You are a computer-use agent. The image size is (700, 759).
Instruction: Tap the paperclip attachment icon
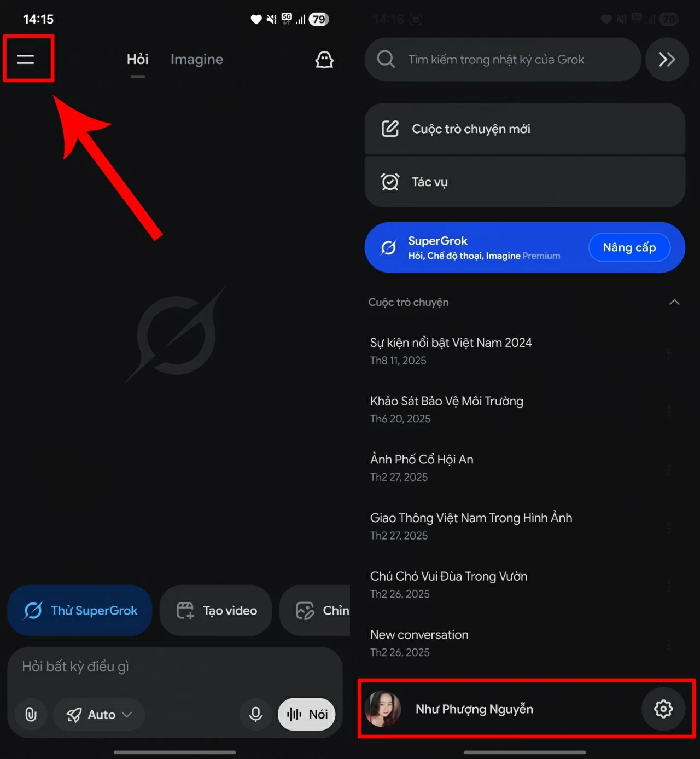coord(31,714)
